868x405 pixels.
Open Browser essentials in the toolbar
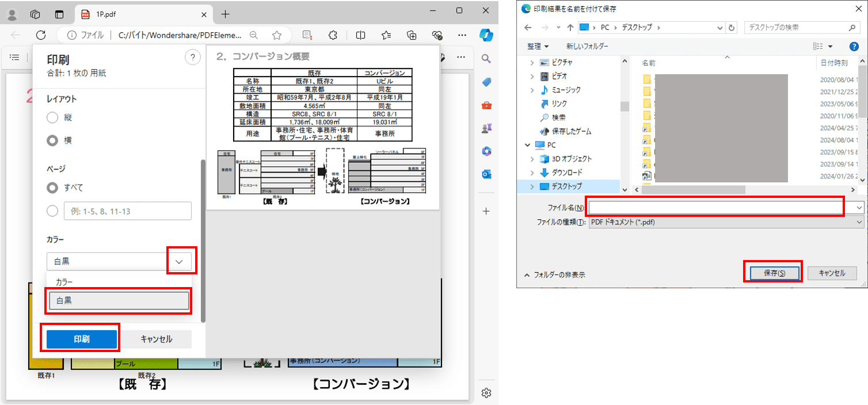[436, 35]
